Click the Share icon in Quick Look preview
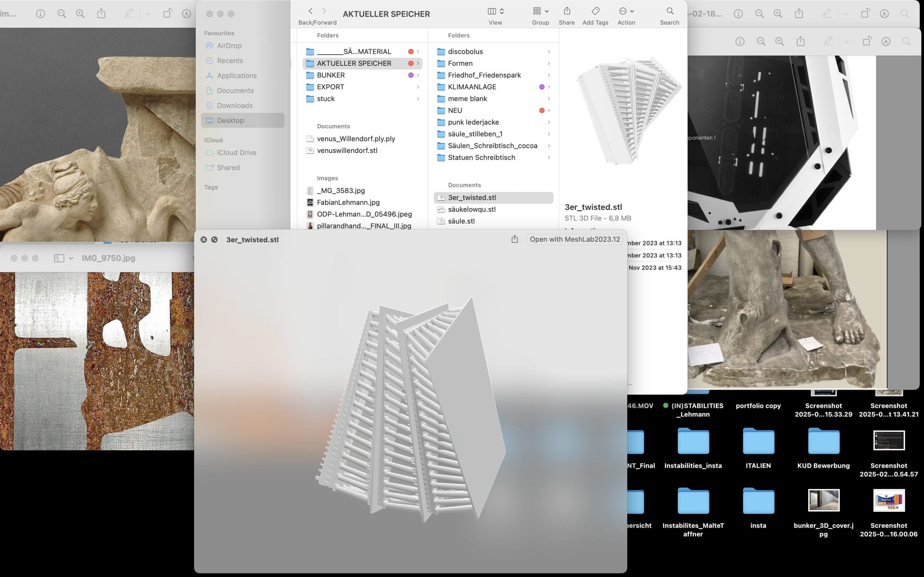 tap(514, 239)
